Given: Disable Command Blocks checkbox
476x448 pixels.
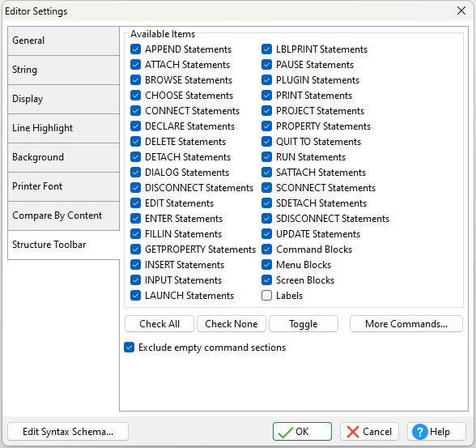Looking at the screenshot, I should [266, 250].
